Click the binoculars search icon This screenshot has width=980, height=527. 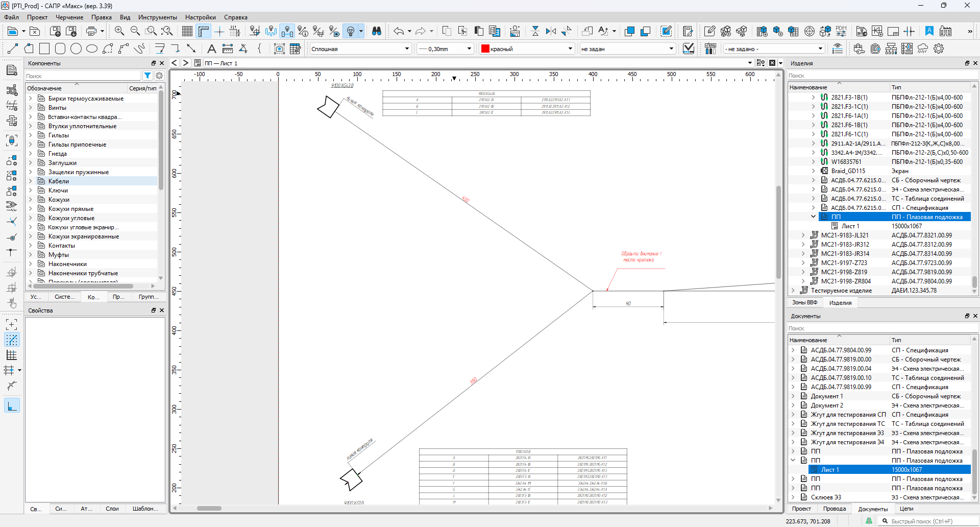[377, 31]
